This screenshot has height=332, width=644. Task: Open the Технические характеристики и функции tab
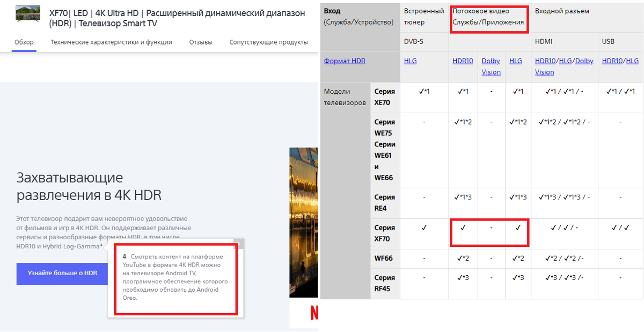[111, 42]
